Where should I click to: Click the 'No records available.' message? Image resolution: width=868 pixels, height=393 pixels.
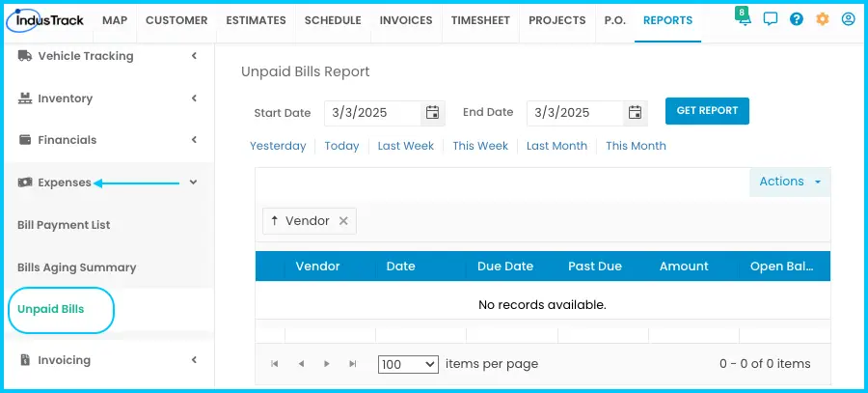pos(542,305)
